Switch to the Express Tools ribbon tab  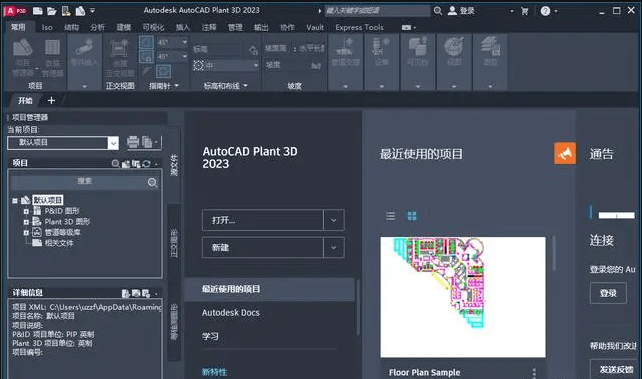(x=359, y=27)
